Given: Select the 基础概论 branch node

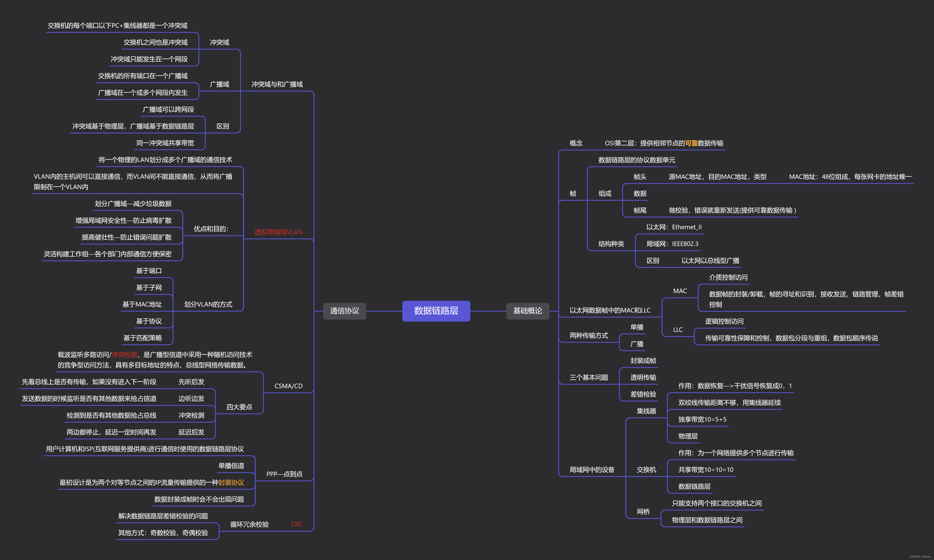Looking at the screenshot, I should 527,311.
